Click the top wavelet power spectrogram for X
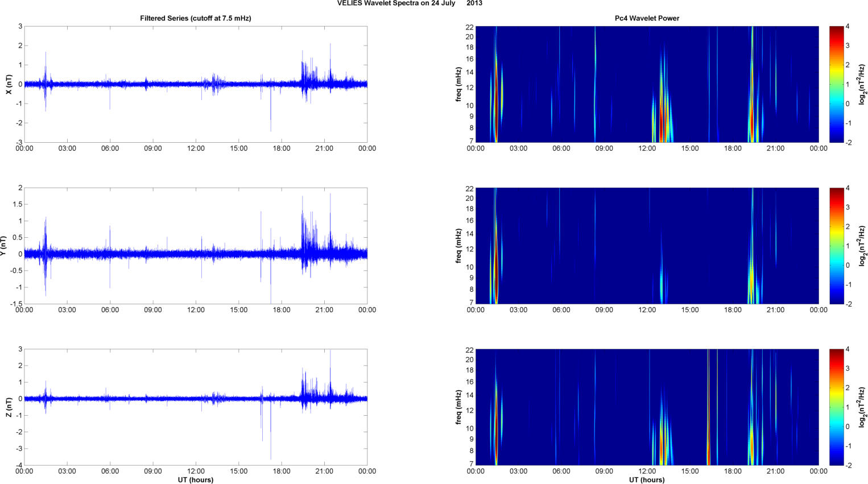This screenshot has height=484, width=868. [x=647, y=84]
